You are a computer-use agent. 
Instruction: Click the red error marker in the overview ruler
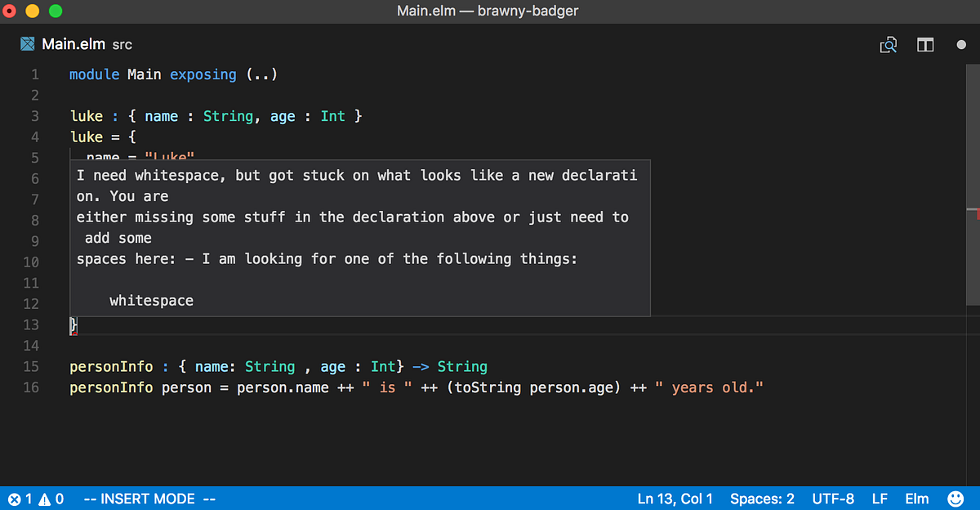click(975, 212)
